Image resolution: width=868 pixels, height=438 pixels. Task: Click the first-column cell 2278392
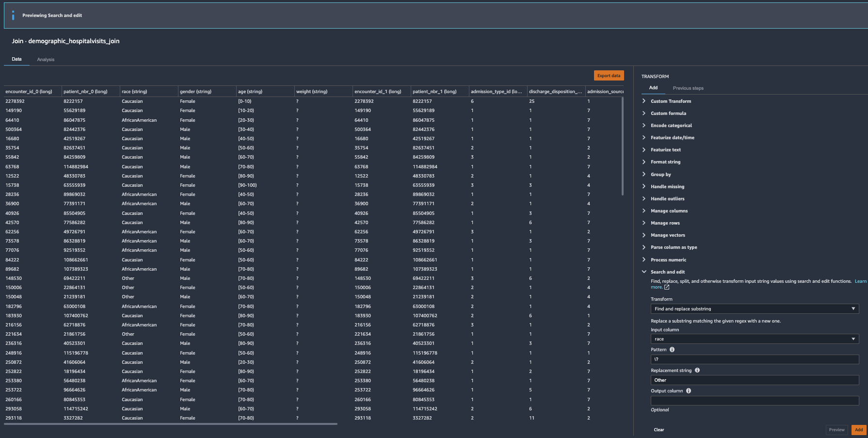(15, 101)
